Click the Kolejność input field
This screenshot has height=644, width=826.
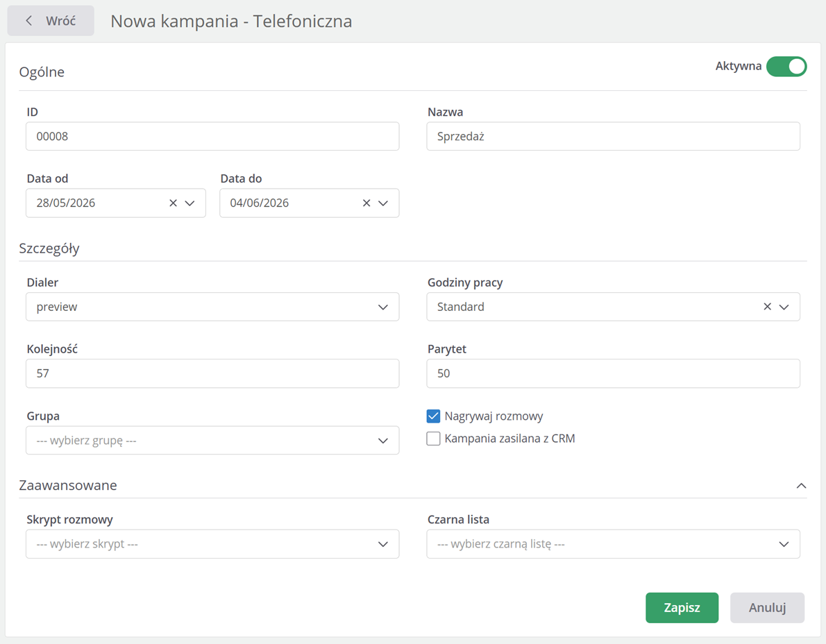[x=212, y=373]
